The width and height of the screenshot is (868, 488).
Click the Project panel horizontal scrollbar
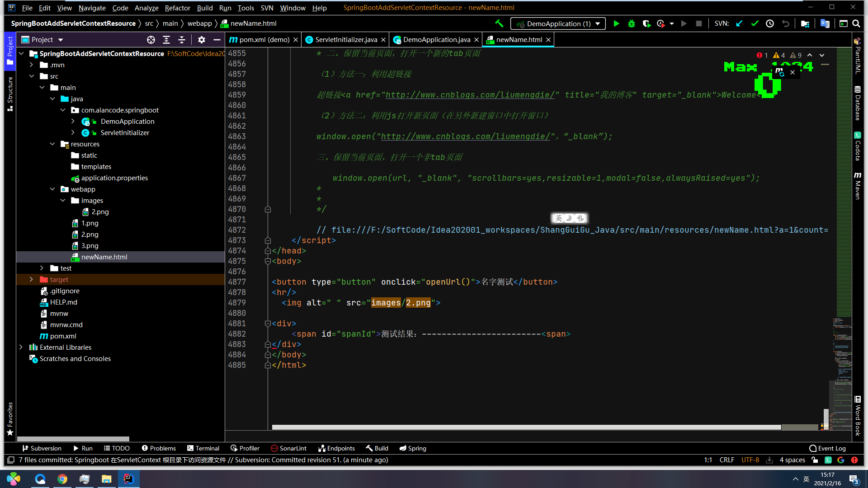point(73,439)
